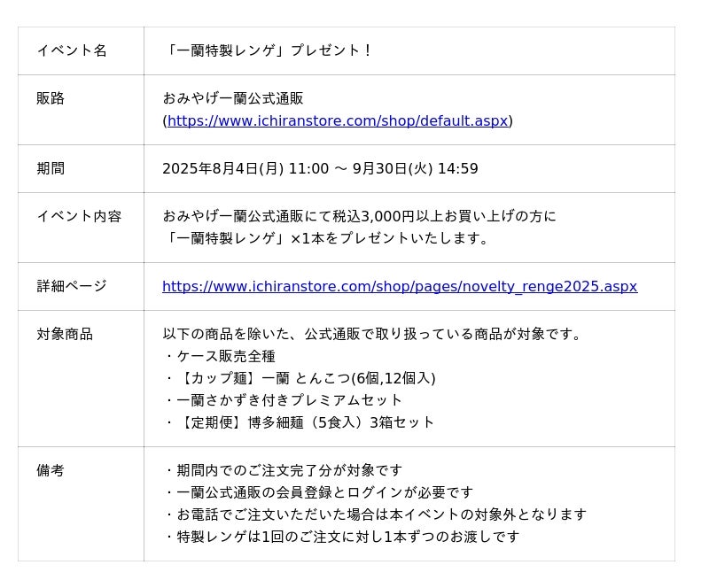This screenshot has height=588, width=709.
Task: Click the イベント名 row label
Action: coord(72,50)
